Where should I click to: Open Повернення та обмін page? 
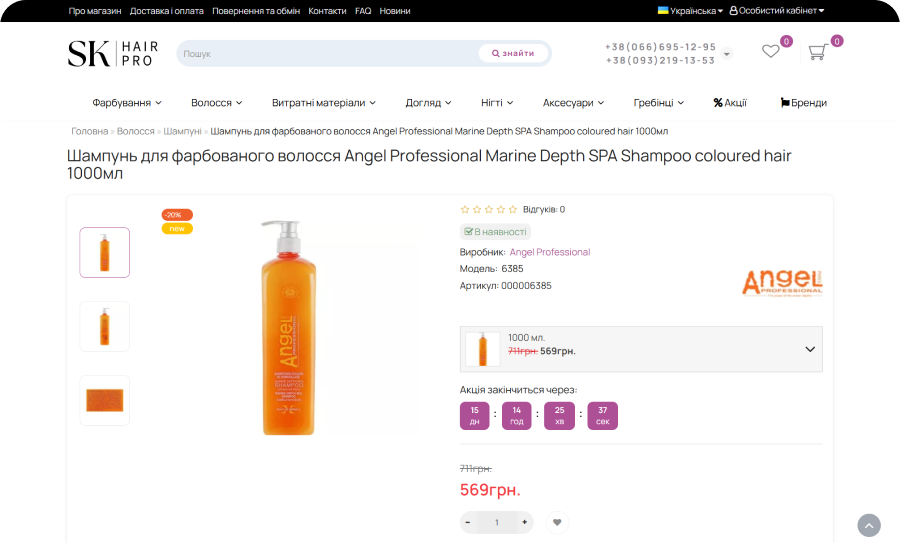coord(256,11)
